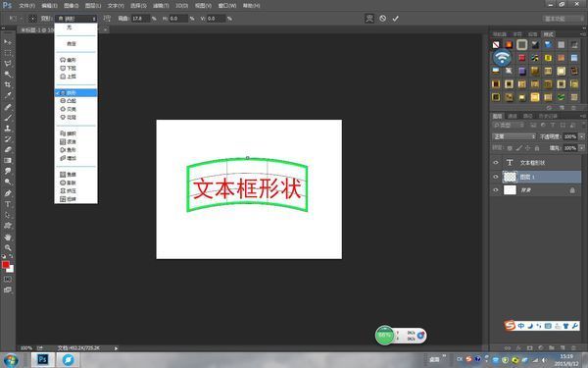Viewport: 588px width, 368px height.
Task: Select the Healing Brush tool
Action: coord(8,107)
